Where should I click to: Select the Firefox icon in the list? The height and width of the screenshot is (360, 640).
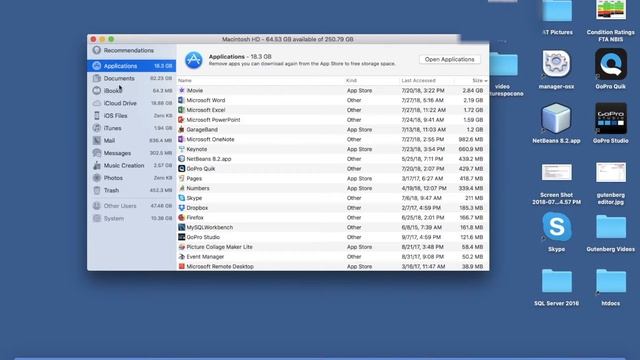tap(182, 218)
